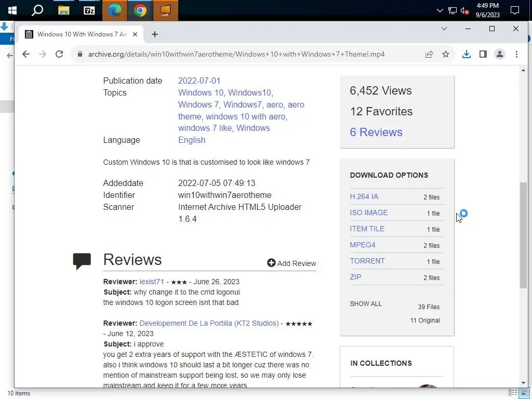Open publication date 2022-07-01 link
This screenshot has height=399, width=532.
click(199, 81)
